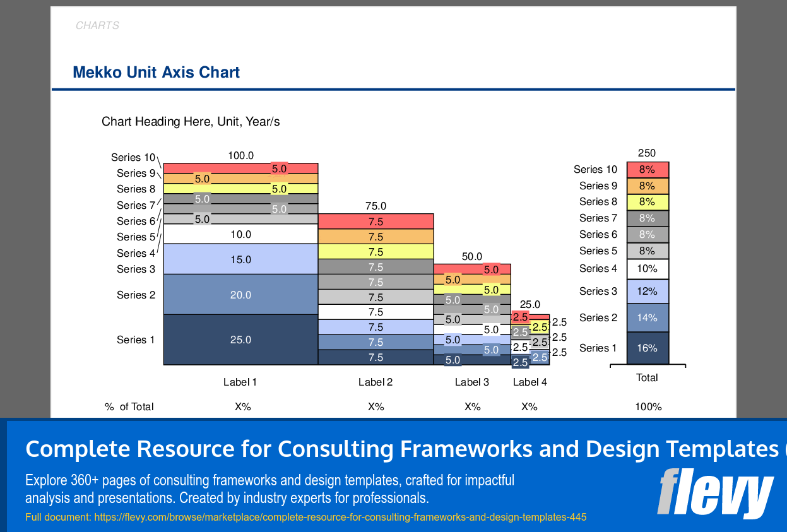The image size is (787, 532).
Task: Select the red 8% Series 10 segment in Total bar
Action: [x=648, y=169]
